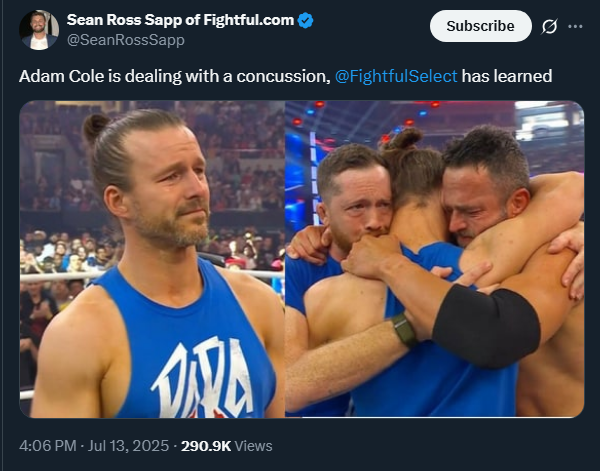Open the display name Sean Ross Sapp
This screenshot has width=600, height=471.
click(x=130, y=20)
